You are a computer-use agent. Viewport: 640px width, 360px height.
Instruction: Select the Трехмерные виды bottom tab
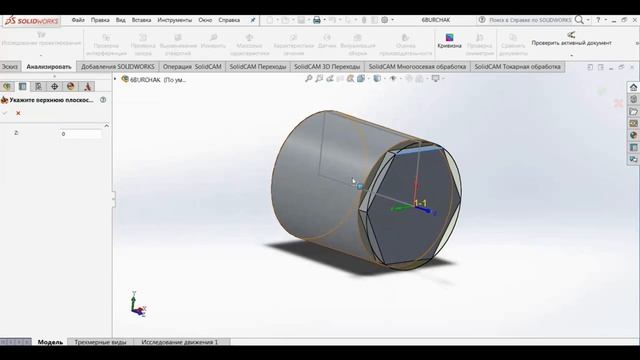point(100,342)
